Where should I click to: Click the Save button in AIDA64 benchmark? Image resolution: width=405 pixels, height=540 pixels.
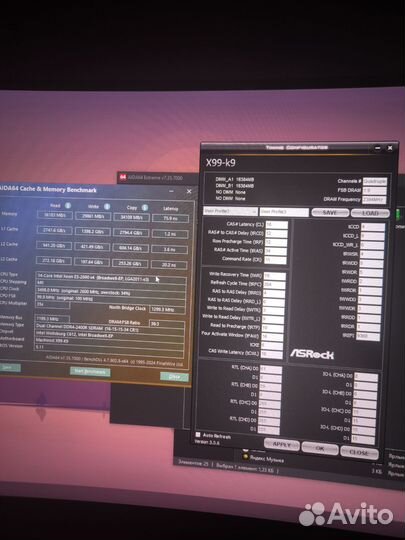point(9,367)
